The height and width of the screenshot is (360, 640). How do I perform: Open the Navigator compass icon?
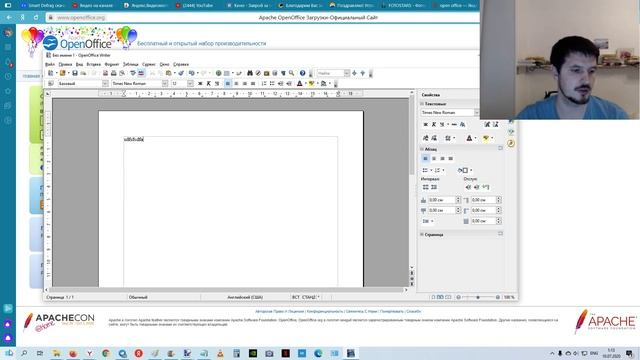tap(258, 73)
